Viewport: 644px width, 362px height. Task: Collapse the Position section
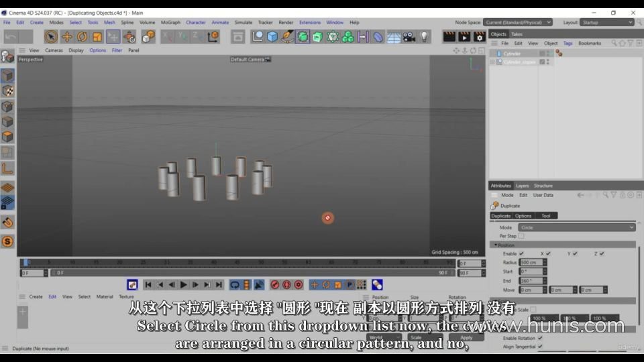496,245
